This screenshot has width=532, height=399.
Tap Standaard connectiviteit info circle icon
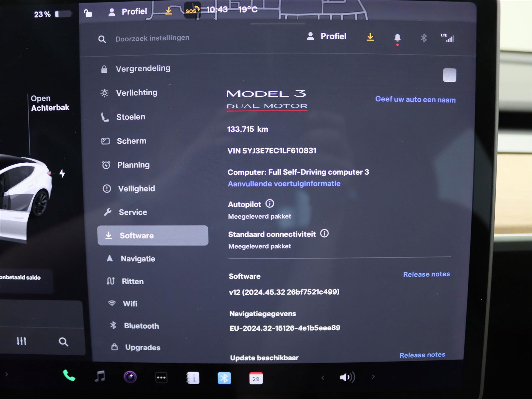point(324,234)
